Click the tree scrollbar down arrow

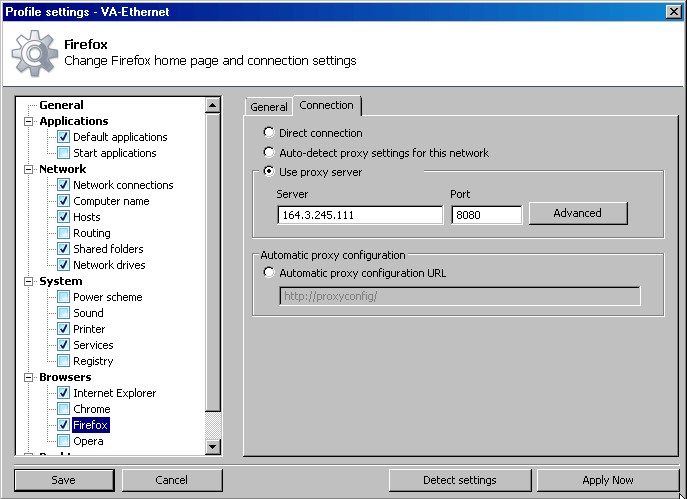point(212,446)
